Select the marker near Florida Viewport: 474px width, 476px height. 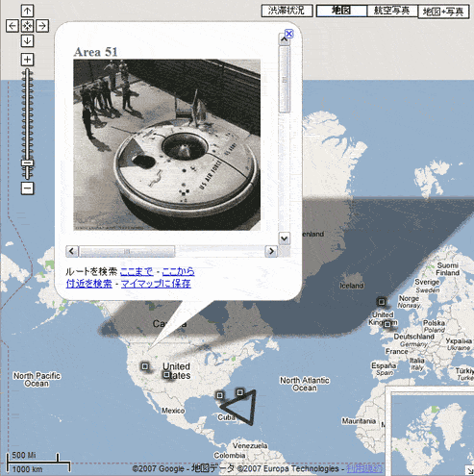pos(220,395)
